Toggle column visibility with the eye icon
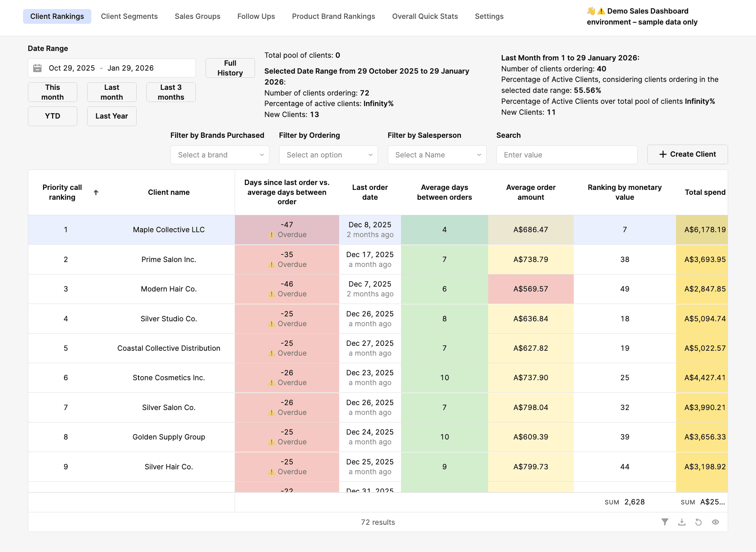The height and width of the screenshot is (552, 756). coord(715,522)
